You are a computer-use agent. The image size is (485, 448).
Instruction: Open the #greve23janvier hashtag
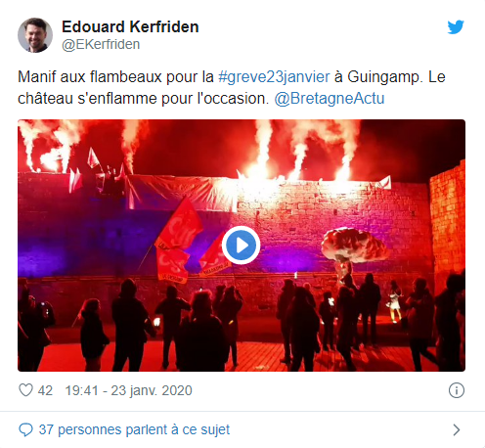point(274,77)
